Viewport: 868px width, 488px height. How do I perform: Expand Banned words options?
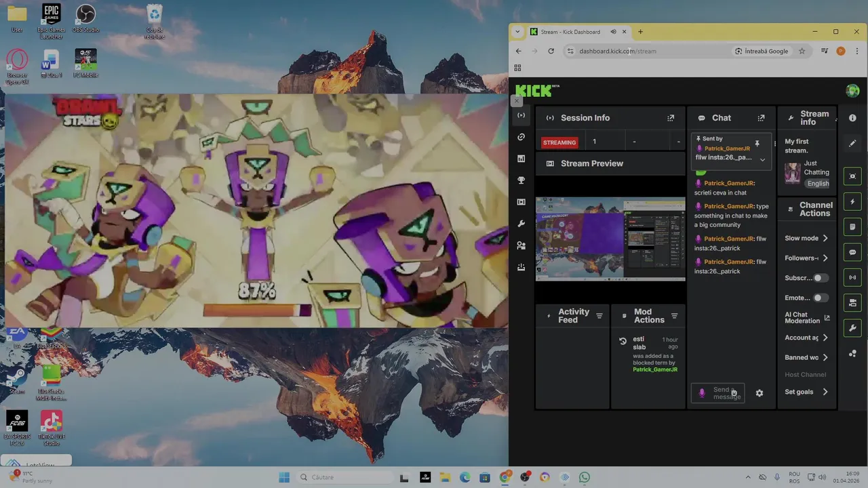click(x=825, y=357)
